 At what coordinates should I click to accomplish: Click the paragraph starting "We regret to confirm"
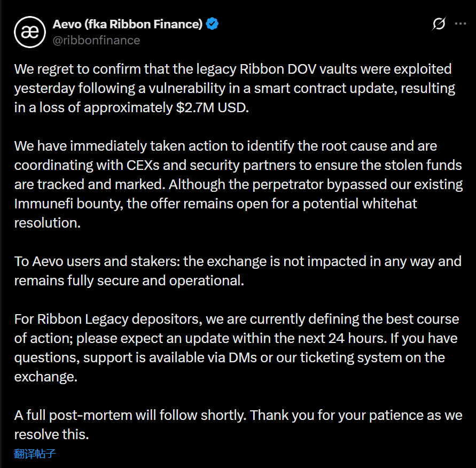tap(234, 88)
